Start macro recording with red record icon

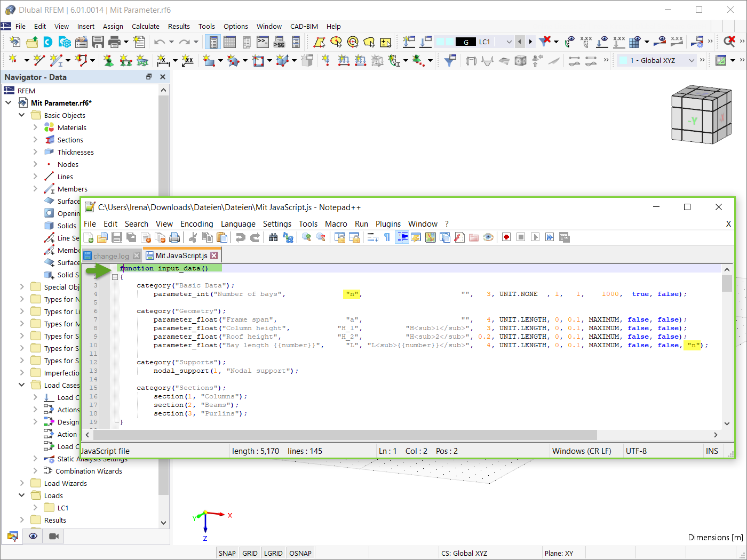pyautogui.click(x=506, y=237)
